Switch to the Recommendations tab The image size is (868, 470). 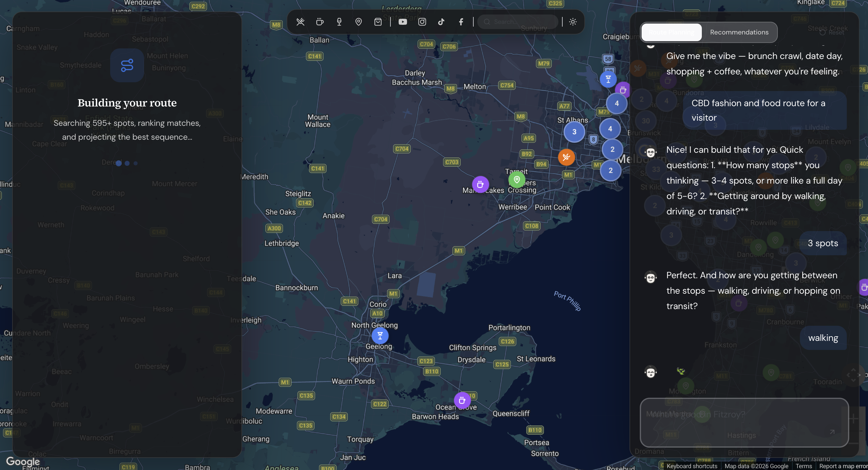click(739, 32)
